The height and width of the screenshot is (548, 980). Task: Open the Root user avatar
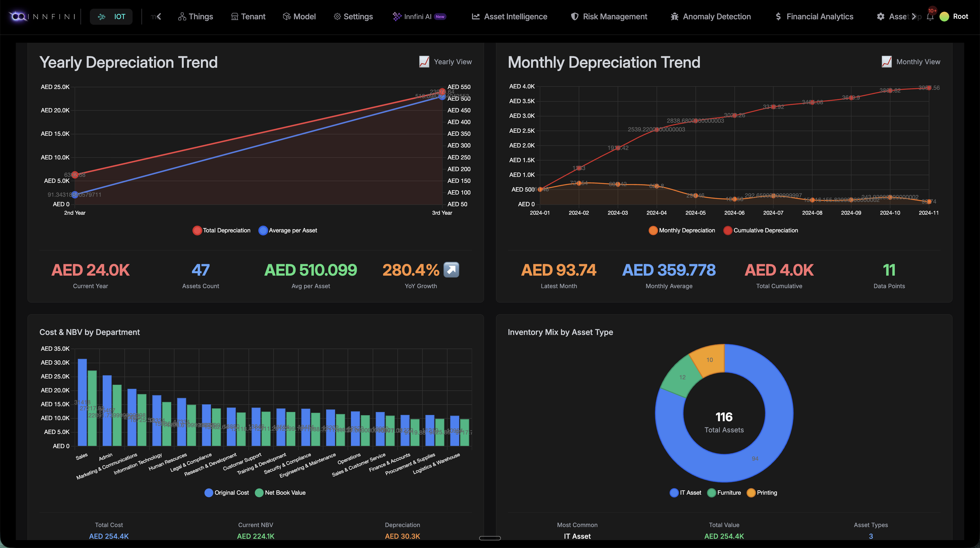[x=944, y=16]
